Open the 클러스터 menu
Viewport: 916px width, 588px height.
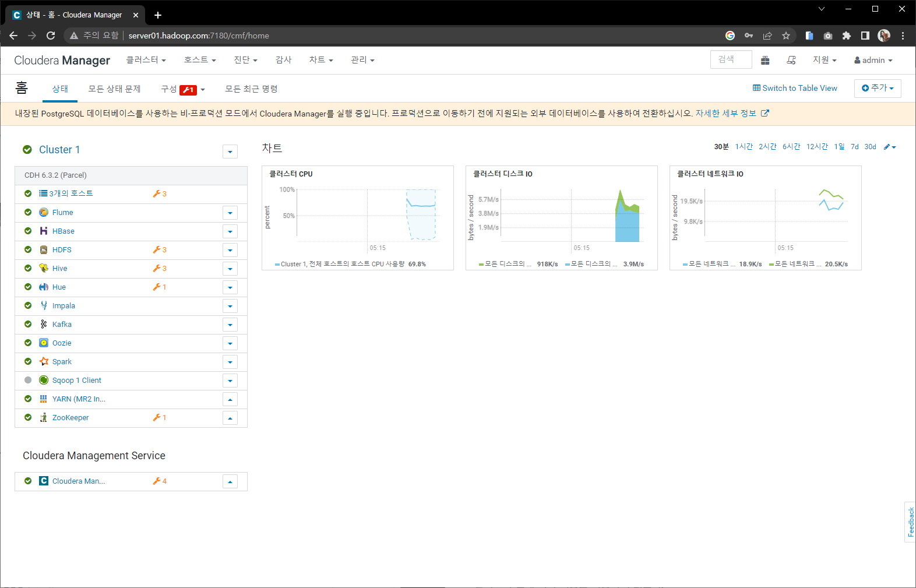coord(146,60)
